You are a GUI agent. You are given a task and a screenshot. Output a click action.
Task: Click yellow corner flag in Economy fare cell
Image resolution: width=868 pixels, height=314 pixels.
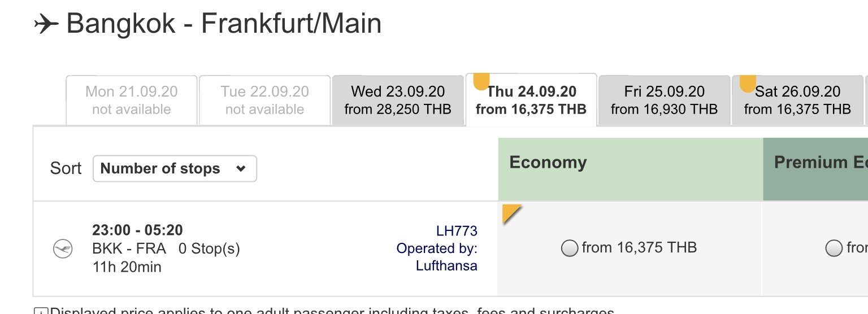510,212
